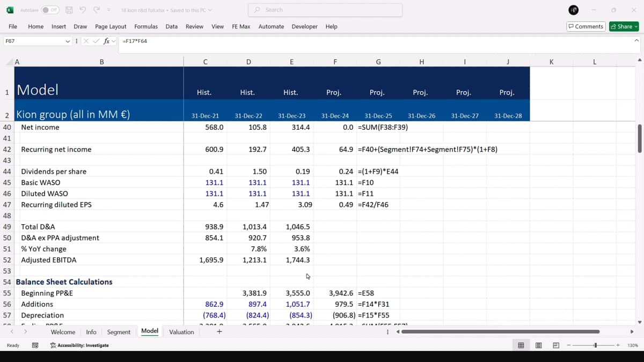Switch to the Info sheet tab
This screenshot has width=644, height=362.
(x=91, y=332)
